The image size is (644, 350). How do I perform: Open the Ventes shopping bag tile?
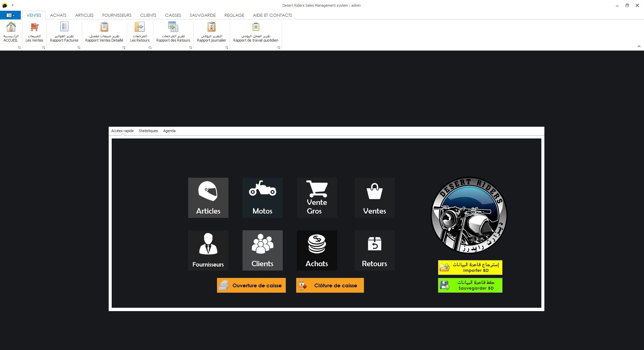(x=375, y=198)
